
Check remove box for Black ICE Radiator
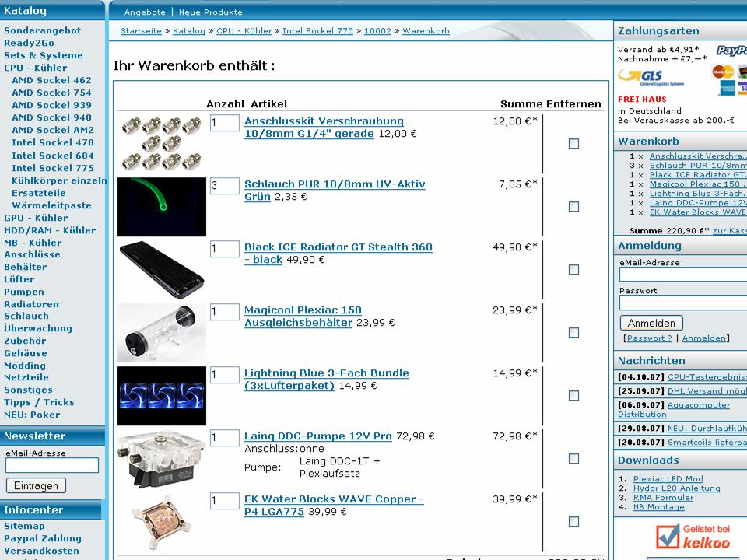[573, 270]
